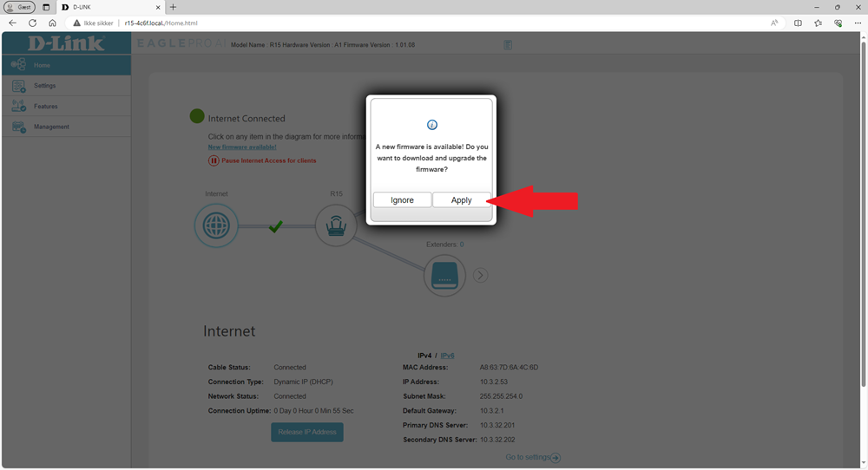Click the subnet mask value 255.255.254.0
Viewport: 868px width, 470px height.
pyautogui.click(x=501, y=396)
